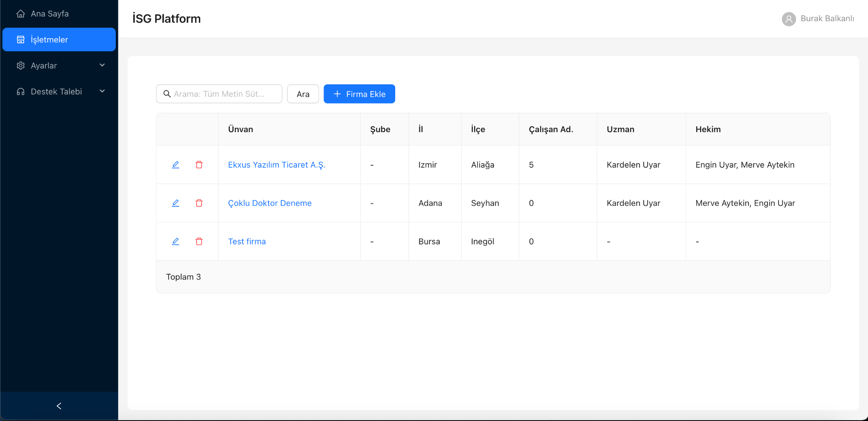868x421 pixels.
Task: Expand the Destek Talebi submenu chevron
Action: pyautogui.click(x=102, y=91)
